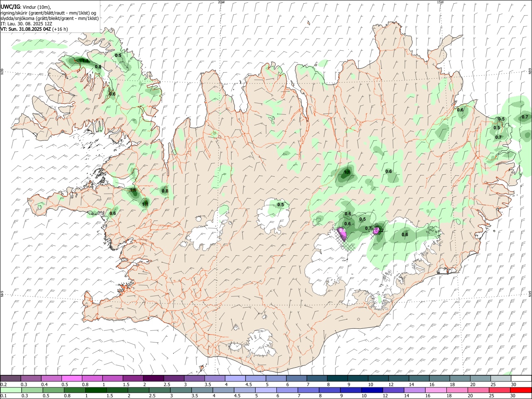
Task: Select the 'rigning/skúrir (grænt/blátt/rautt' header line
Action: click(49, 12)
